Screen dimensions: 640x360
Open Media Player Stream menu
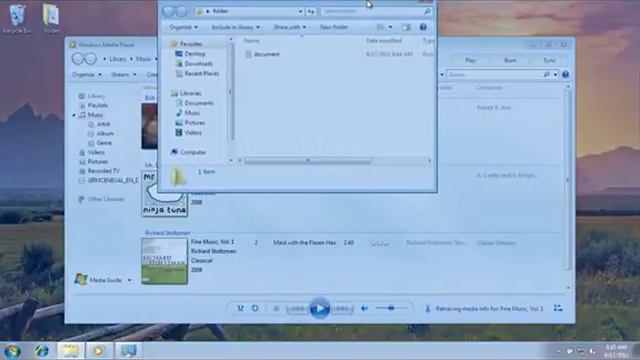(123, 75)
